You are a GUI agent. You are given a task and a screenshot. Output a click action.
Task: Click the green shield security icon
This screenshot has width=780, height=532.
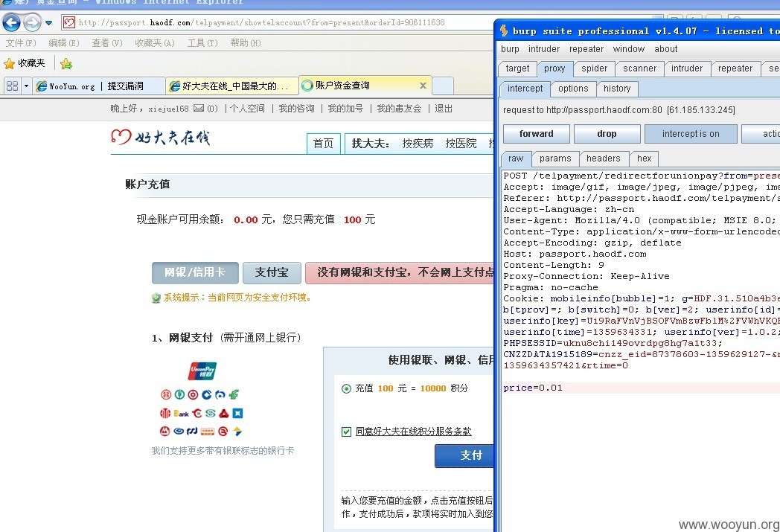[x=156, y=298]
